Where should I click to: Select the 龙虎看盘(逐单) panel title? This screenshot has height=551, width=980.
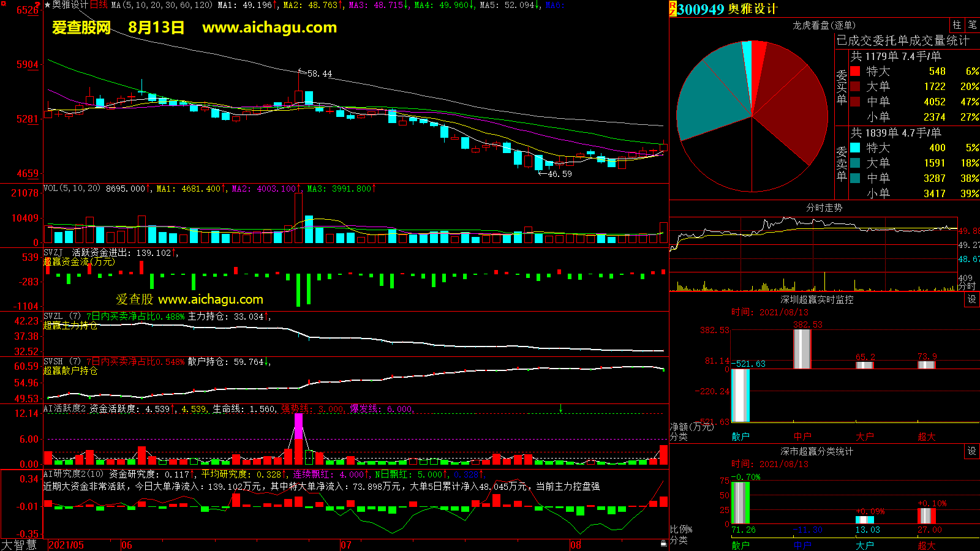pyautogui.click(x=824, y=25)
